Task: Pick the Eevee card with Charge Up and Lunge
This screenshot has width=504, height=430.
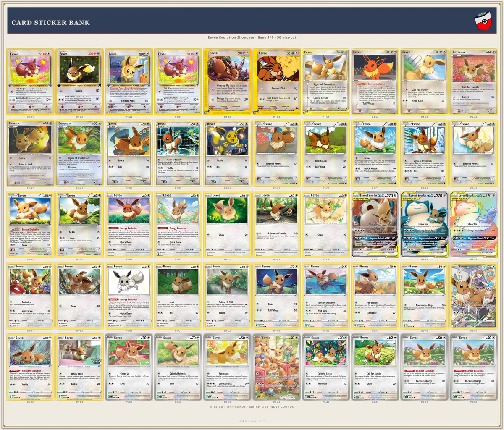Action: click(x=227, y=82)
